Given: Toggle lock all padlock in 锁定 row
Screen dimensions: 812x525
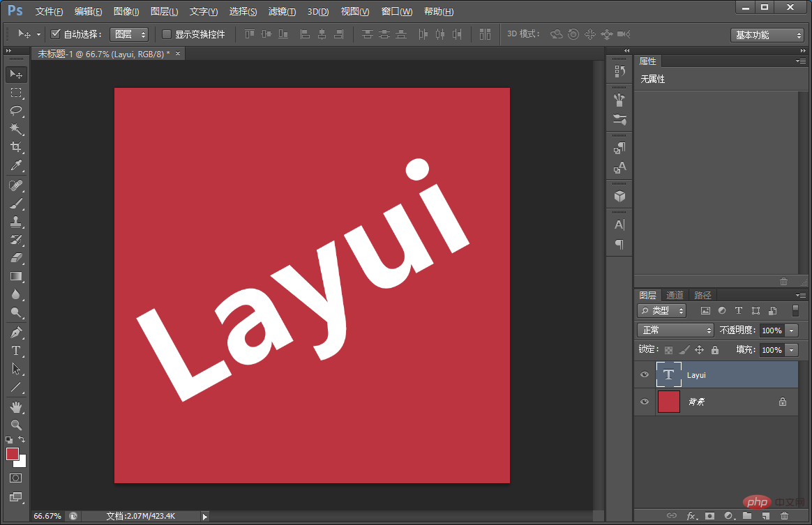Looking at the screenshot, I should [x=714, y=350].
